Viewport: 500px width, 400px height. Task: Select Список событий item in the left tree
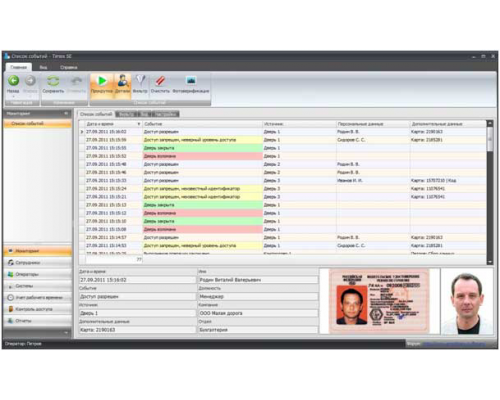point(38,123)
